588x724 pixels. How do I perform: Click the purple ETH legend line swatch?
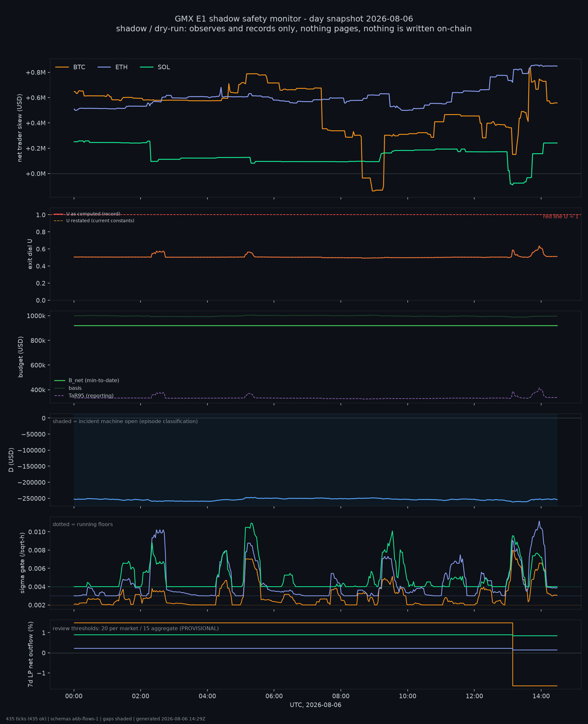click(104, 67)
